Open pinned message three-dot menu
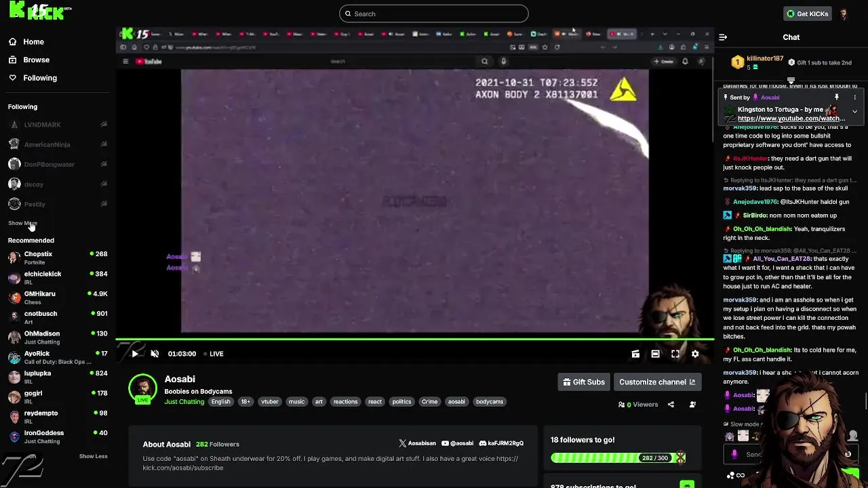 click(x=854, y=97)
